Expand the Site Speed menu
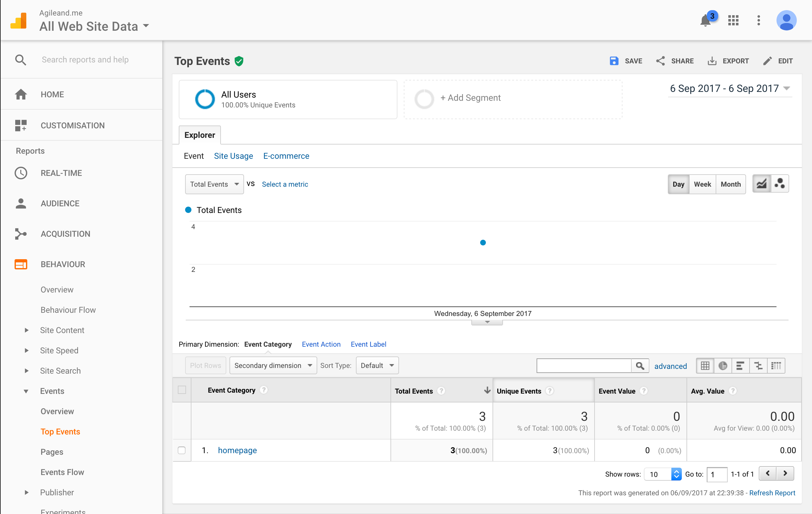812x514 pixels. coord(26,350)
